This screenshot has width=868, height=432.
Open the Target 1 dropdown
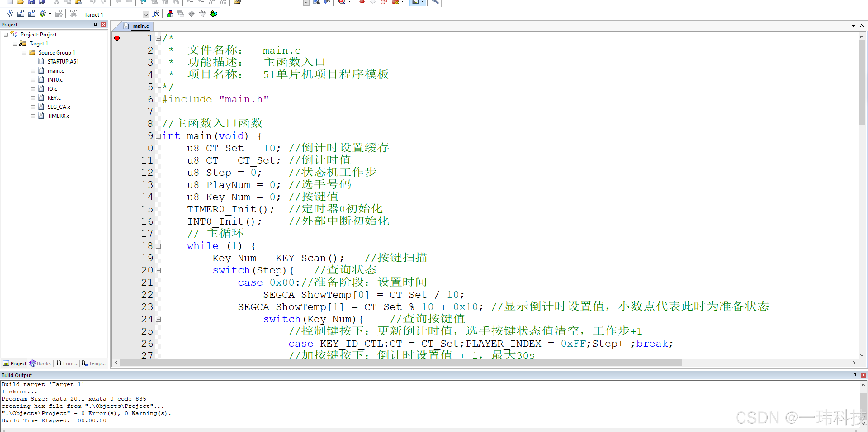tap(146, 14)
